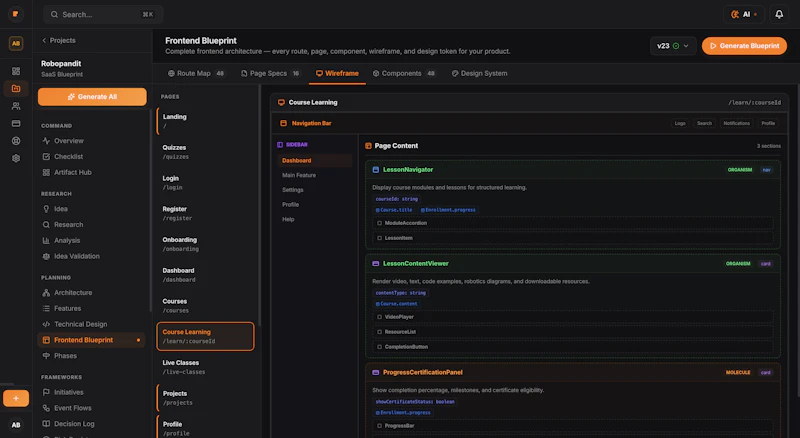
Task: Click the ModuleAccordion child row
Action: [572, 223]
